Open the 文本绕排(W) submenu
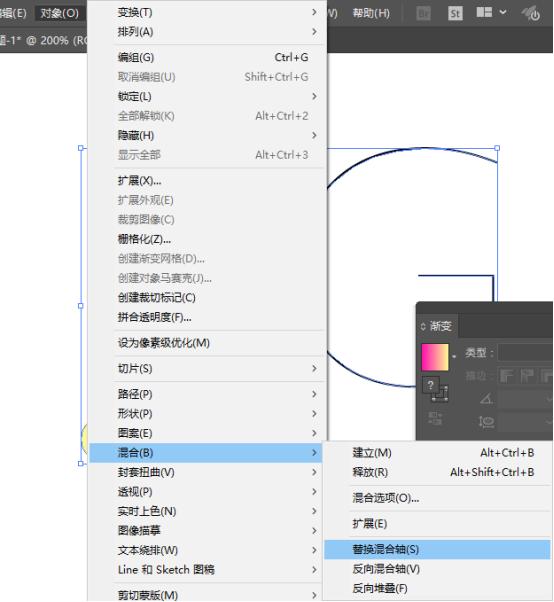Image resolution: width=554 pixels, height=602 pixels. point(208,551)
